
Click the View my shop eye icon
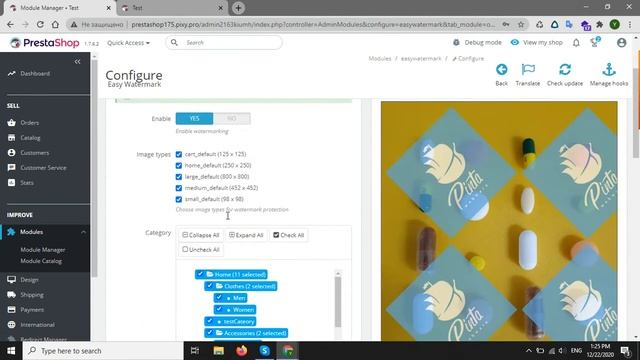tap(515, 42)
